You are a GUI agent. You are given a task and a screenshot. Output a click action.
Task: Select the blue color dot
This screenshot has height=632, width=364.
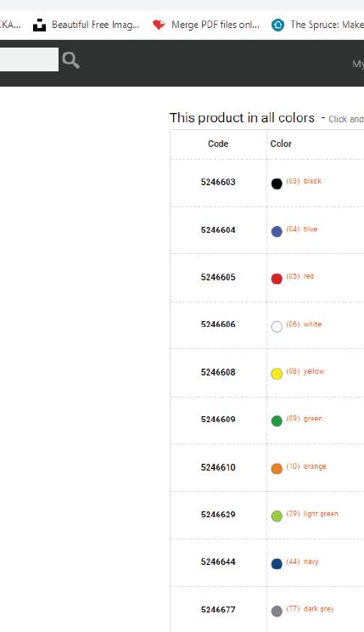pyautogui.click(x=277, y=231)
